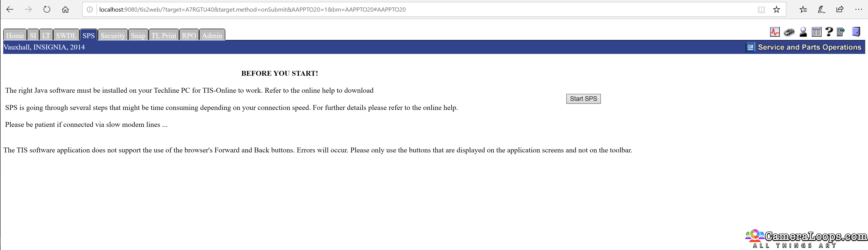Viewport: 868px width, 250px height.
Task: Add page to favorites with star icon
Action: pos(776,10)
